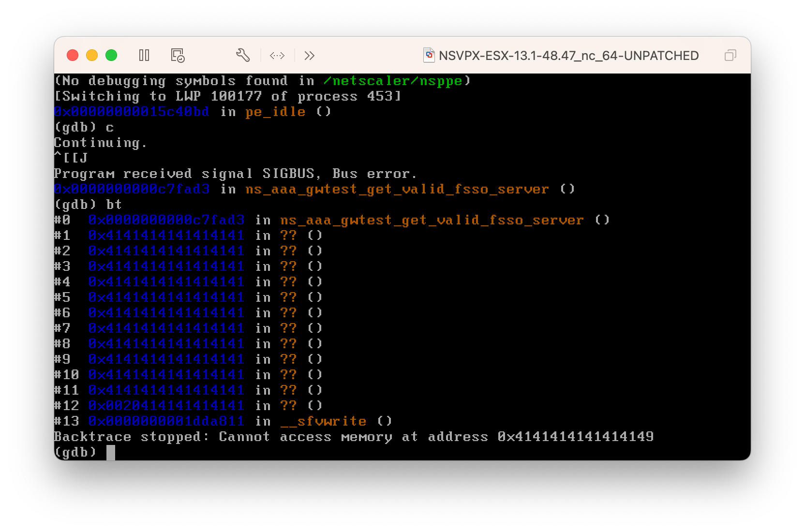Image resolution: width=805 pixels, height=532 pixels.
Task: Click ns_aaa_gwtest_get_valid_fsso_server function name
Action: tap(398, 189)
